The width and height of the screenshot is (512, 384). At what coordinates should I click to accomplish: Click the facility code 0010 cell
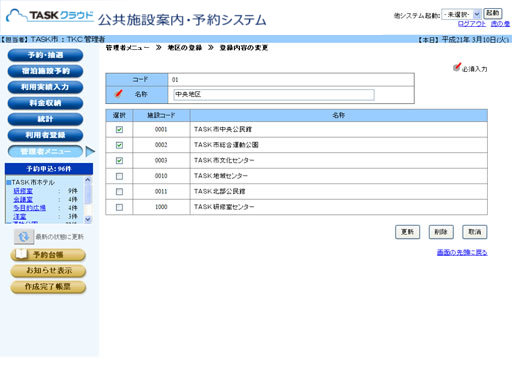pos(161,176)
